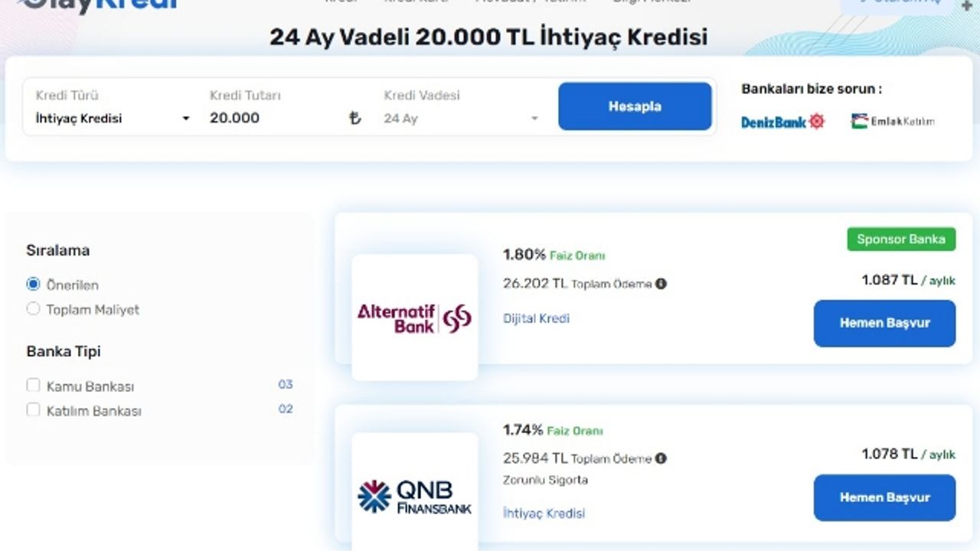Show info icon beside 25.984 TL Toplam Ödeme
980x551 pixels.
(x=661, y=458)
